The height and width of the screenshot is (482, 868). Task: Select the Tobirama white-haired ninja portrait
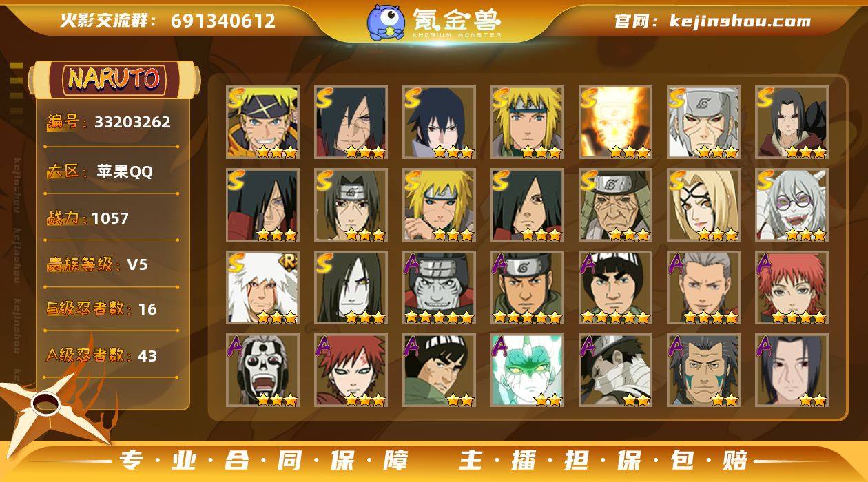pos(703,123)
